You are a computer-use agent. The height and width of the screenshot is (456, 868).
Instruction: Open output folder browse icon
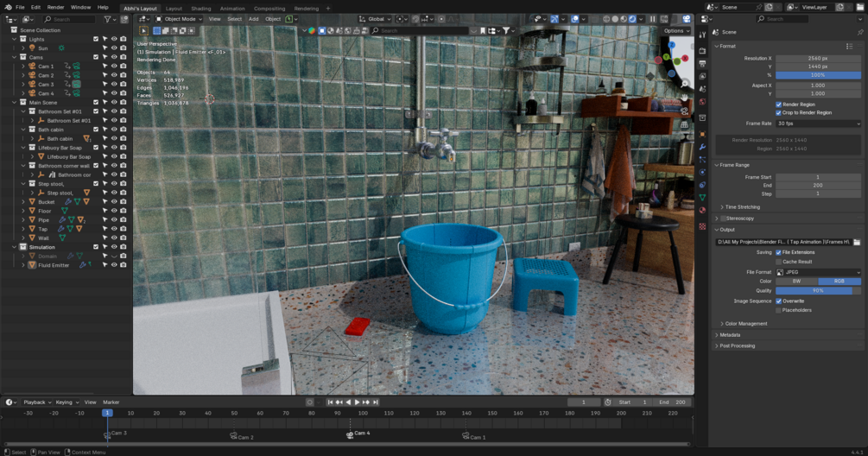857,242
